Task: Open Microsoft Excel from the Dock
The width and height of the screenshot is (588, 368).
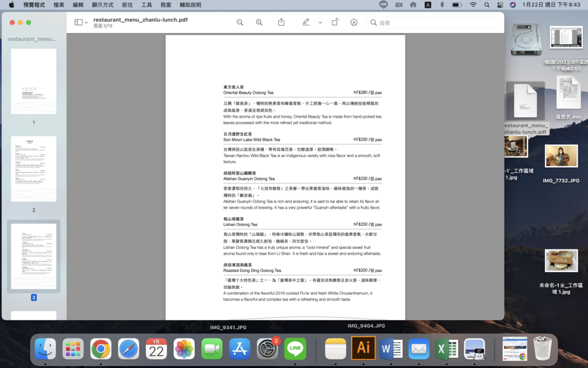Action: [446, 348]
